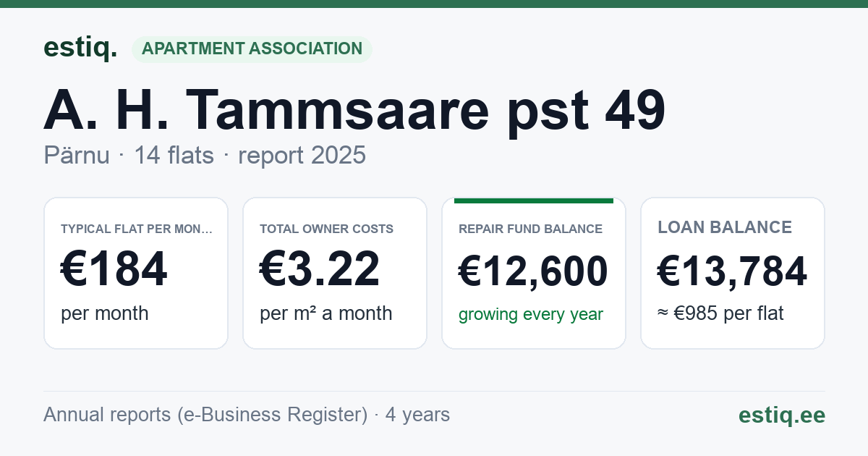Open the estiq.ee link
This screenshot has width=868, height=456.
coord(782,415)
